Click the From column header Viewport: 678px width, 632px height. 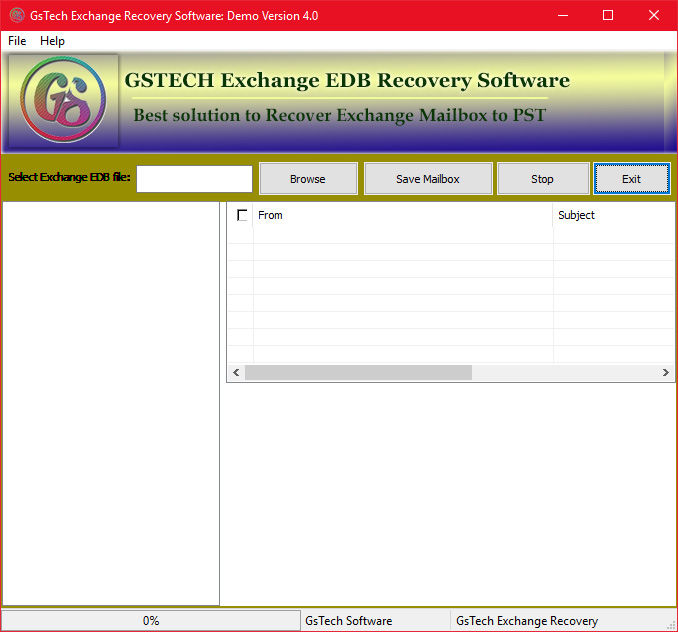403,215
